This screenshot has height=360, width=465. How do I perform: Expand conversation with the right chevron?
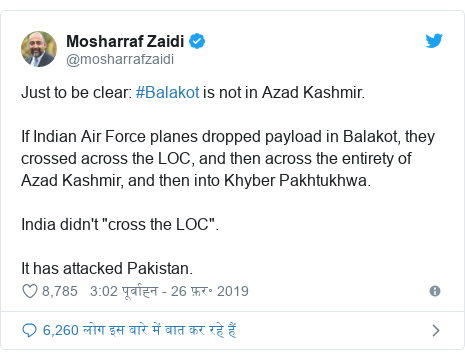(x=435, y=330)
